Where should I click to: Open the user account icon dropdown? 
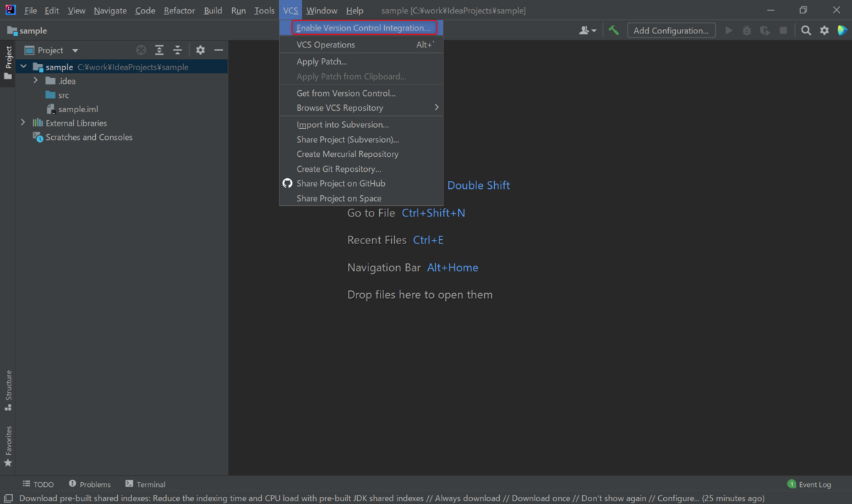[x=587, y=31]
